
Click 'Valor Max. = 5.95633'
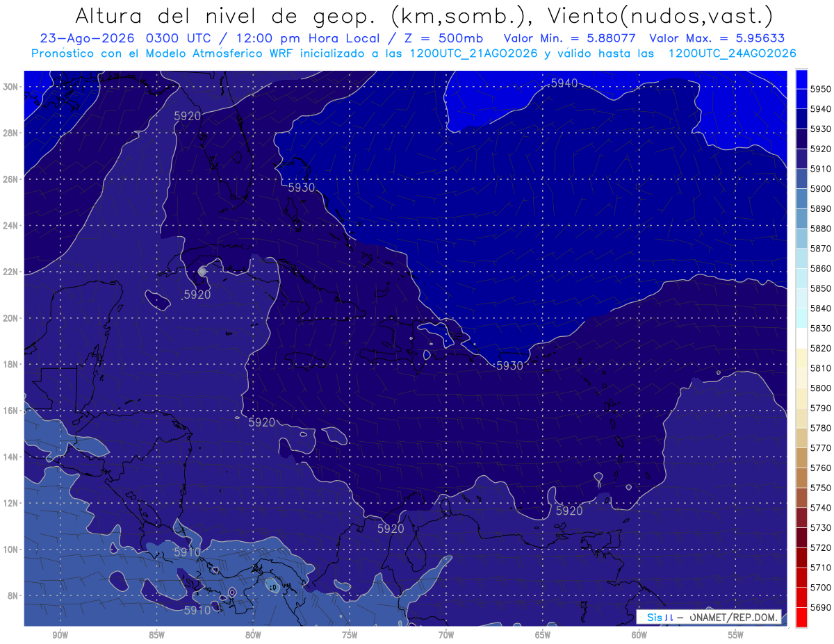[718, 38]
